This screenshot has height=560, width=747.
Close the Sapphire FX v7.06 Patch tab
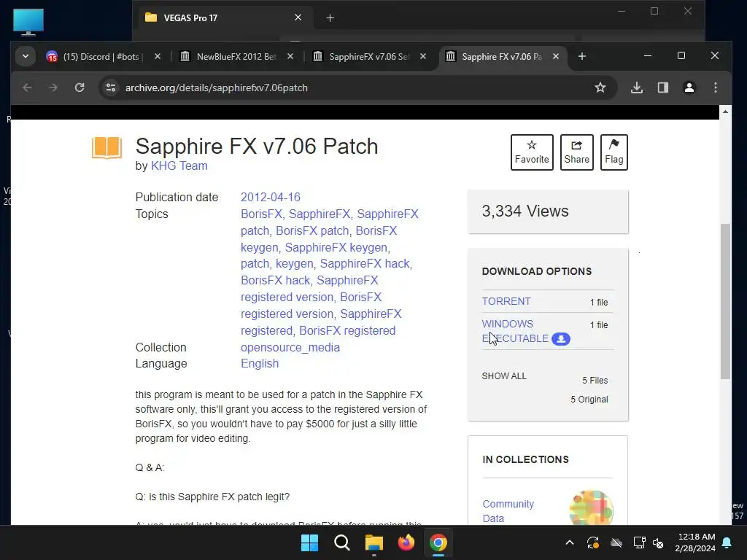pyautogui.click(x=555, y=56)
